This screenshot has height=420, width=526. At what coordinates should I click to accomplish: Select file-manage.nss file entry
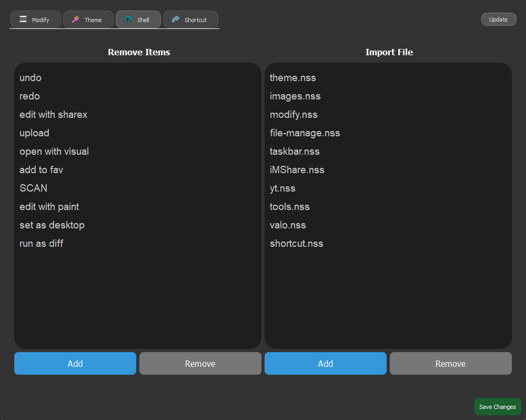pyautogui.click(x=388, y=133)
